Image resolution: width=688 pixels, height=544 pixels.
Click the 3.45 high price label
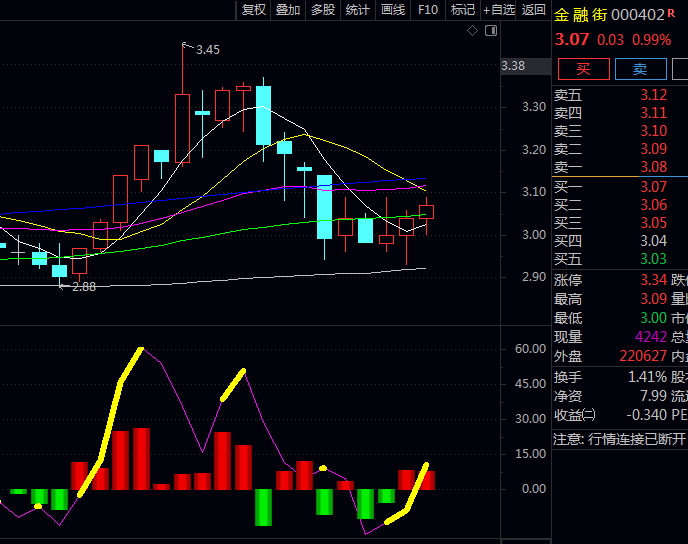pos(208,50)
